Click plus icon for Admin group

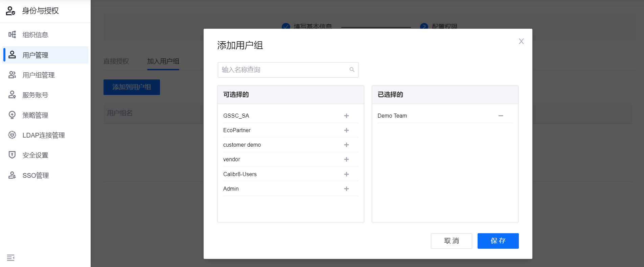click(346, 189)
